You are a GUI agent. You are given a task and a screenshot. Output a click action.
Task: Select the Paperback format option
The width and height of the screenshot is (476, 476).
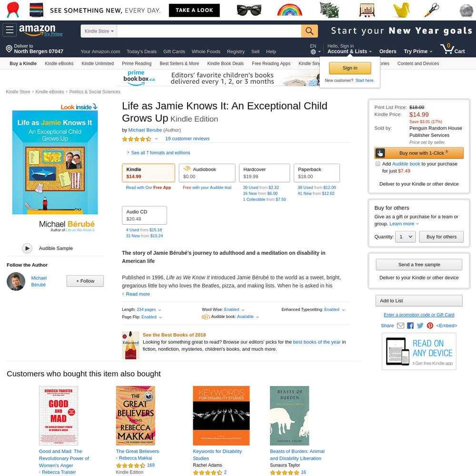pyautogui.click(x=317, y=173)
